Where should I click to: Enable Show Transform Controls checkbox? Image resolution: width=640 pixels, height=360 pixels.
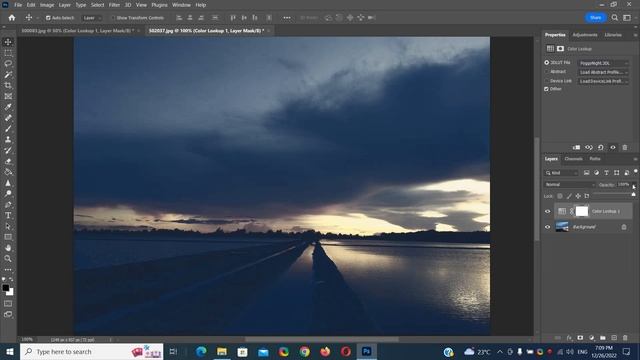[x=113, y=18]
